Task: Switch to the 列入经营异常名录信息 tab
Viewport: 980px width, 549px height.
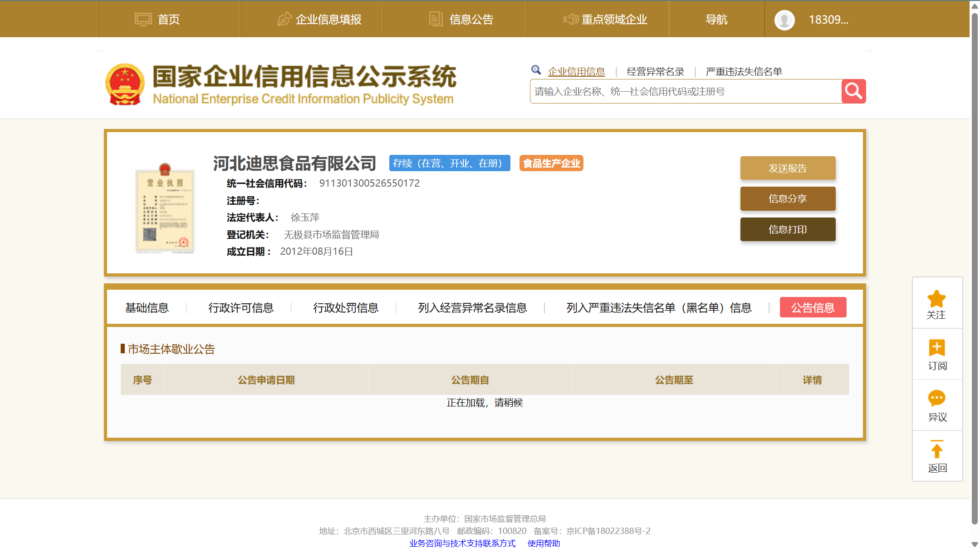Action: [472, 308]
